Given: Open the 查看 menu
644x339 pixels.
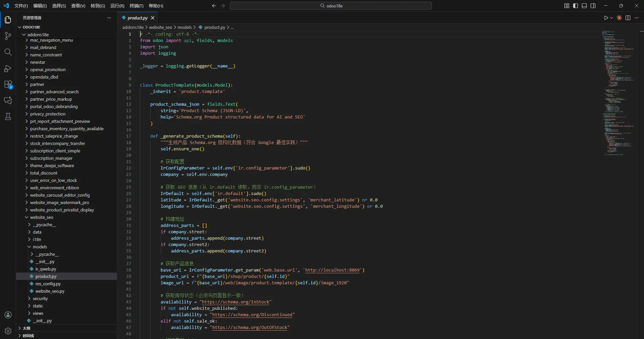Looking at the screenshot, I should pos(78,6).
